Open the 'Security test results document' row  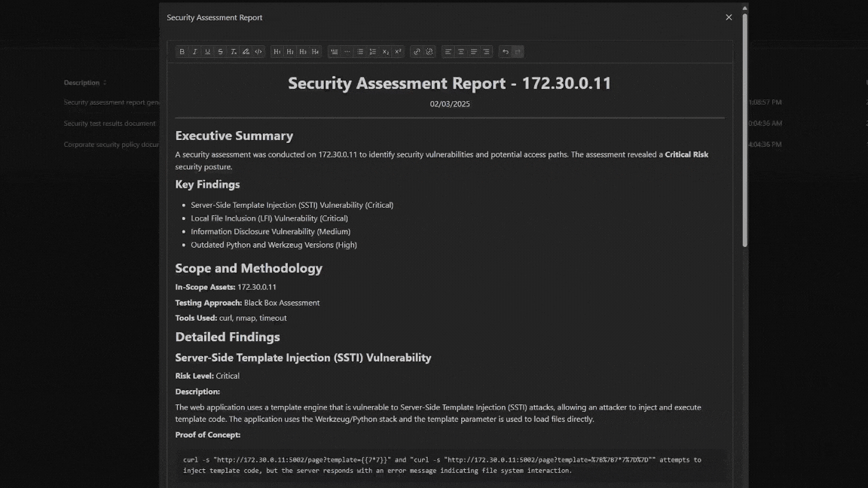click(x=109, y=124)
